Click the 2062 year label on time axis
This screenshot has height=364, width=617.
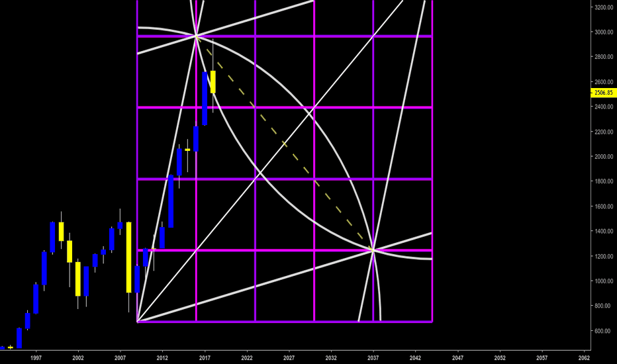tap(584, 357)
